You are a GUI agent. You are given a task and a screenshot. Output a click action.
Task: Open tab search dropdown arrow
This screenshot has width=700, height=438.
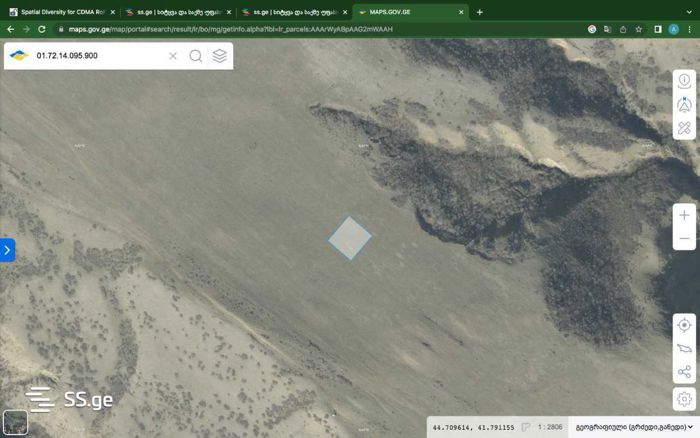tap(689, 12)
